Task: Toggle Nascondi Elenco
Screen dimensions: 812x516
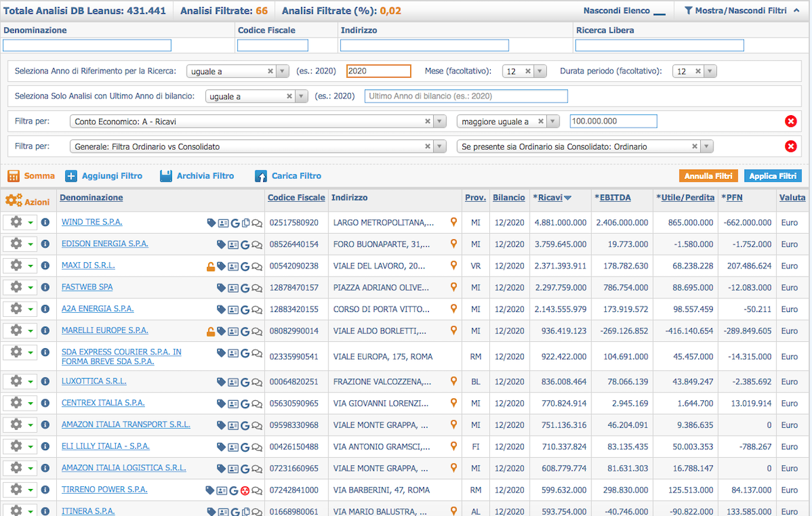Action: (x=624, y=11)
